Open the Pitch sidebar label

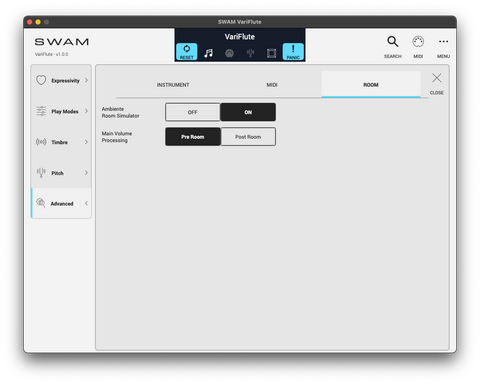click(57, 173)
